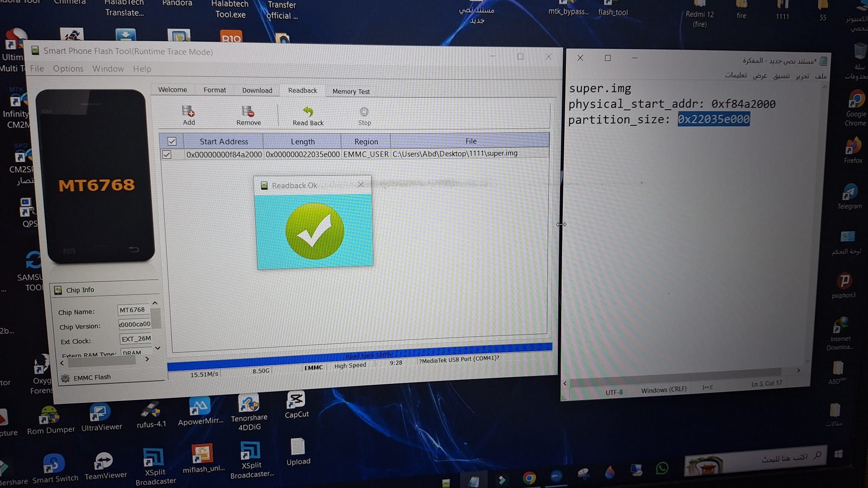This screenshot has width=868, height=488.
Task: Click physical_start_addr line in Notepad
Action: pyautogui.click(x=672, y=104)
